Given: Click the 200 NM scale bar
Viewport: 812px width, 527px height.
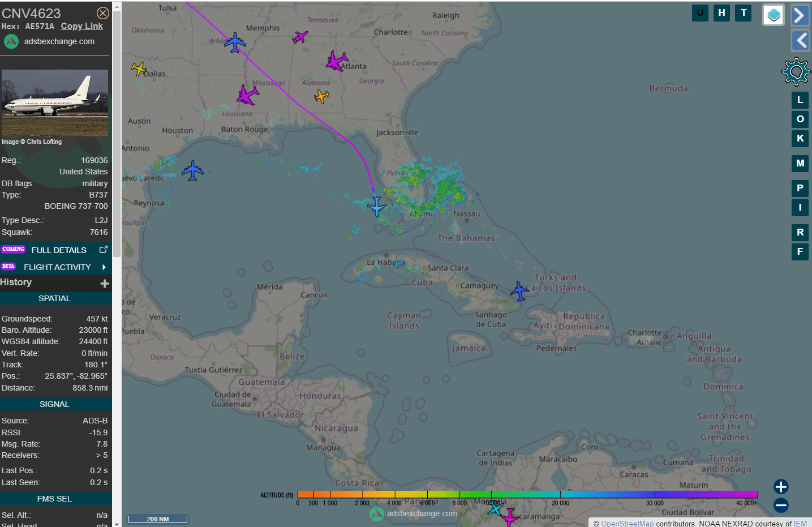Looking at the screenshot, I should 158,519.
